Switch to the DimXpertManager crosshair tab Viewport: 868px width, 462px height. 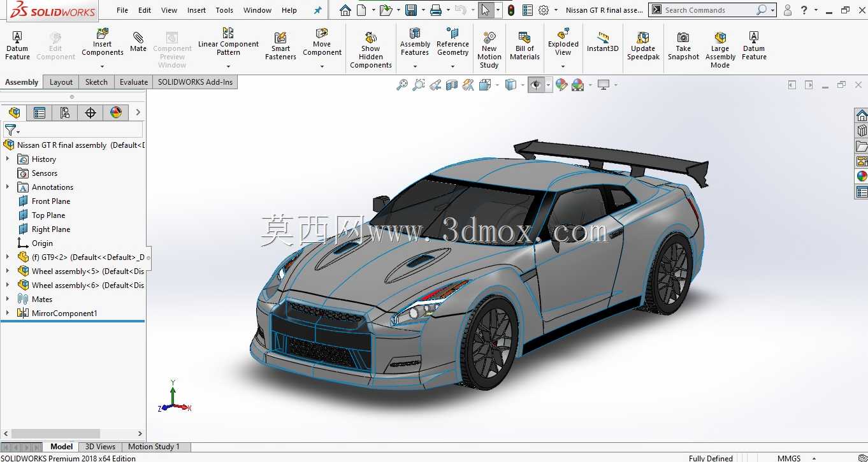click(x=90, y=113)
